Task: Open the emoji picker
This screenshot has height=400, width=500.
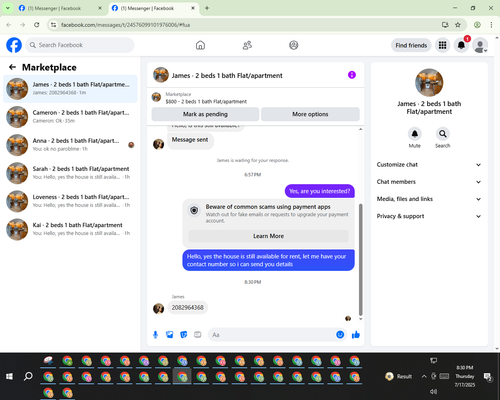Action: point(340,335)
